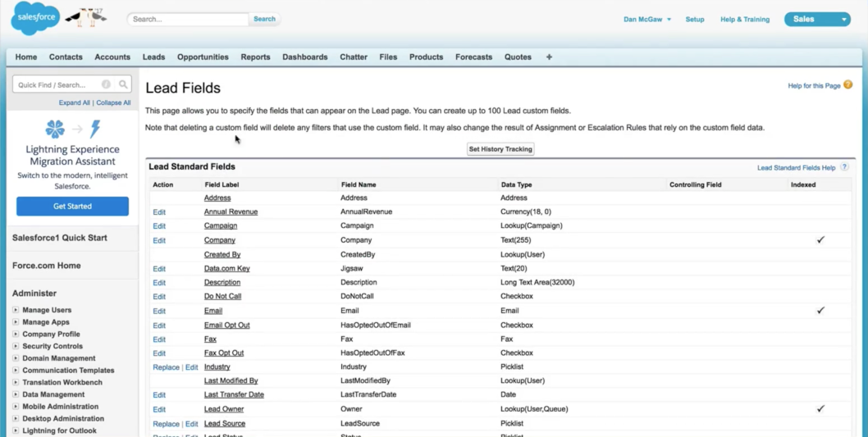Open the Email Opt Out field label
The width and height of the screenshot is (868, 437).
[227, 325]
